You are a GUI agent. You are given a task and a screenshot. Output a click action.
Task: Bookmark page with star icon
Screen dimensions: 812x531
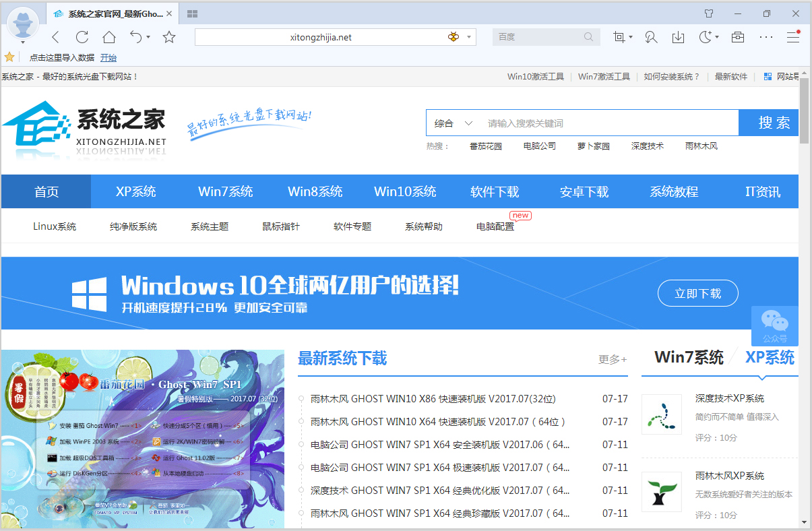pos(169,37)
